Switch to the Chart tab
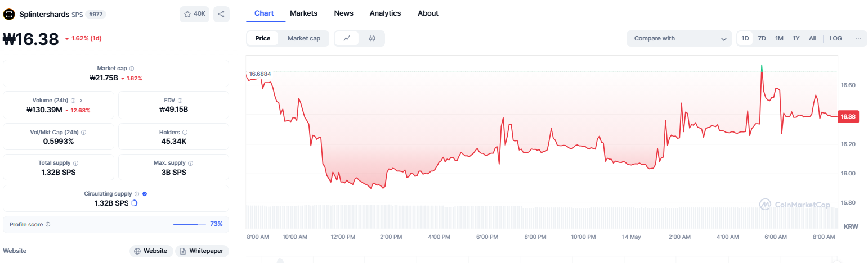The image size is (868, 263). tap(265, 13)
